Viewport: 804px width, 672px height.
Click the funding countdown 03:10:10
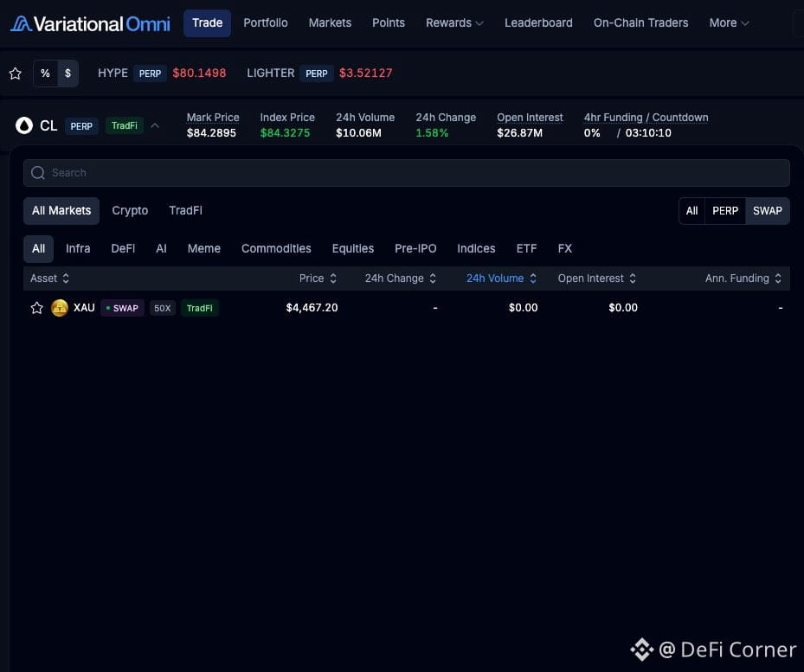point(648,133)
